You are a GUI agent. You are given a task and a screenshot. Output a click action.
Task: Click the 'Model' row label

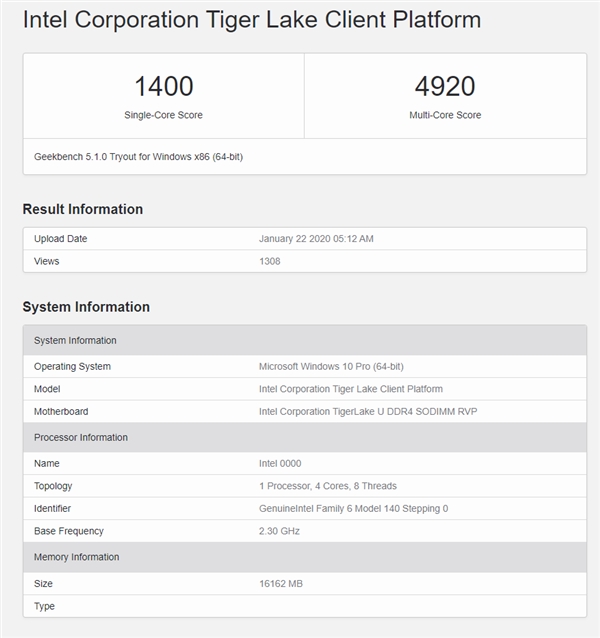(x=47, y=389)
